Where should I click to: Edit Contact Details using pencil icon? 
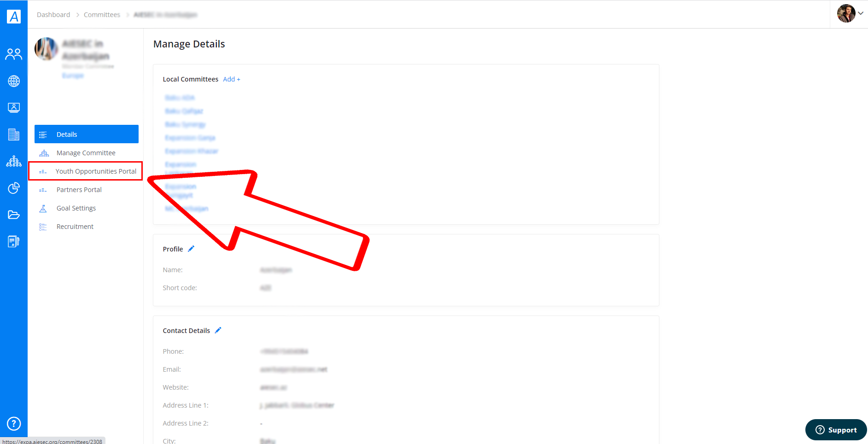218,330
